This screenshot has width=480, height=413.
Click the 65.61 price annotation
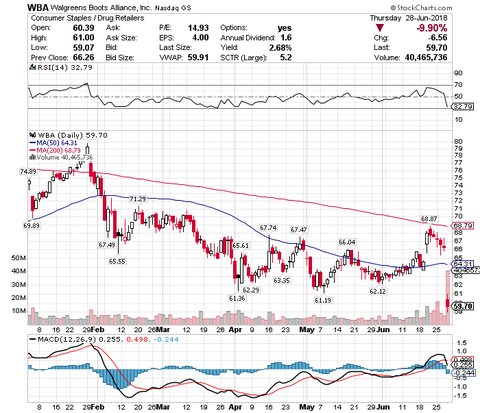coord(241,246)
